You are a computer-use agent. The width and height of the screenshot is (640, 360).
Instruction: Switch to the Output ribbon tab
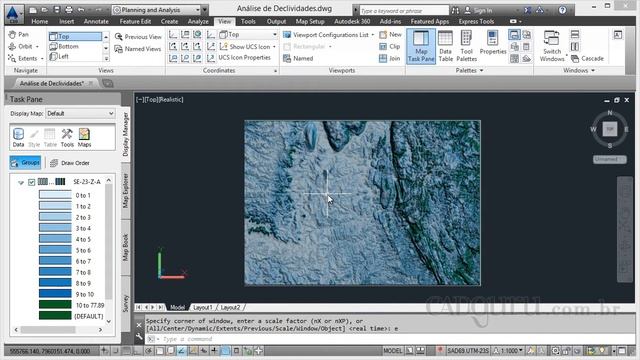click(x=276, y=21)
